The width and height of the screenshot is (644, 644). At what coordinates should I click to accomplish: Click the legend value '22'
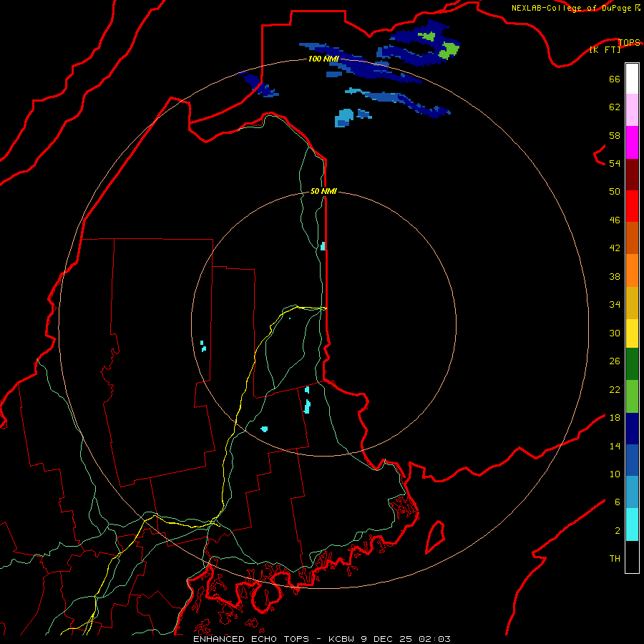pos(615,389)
